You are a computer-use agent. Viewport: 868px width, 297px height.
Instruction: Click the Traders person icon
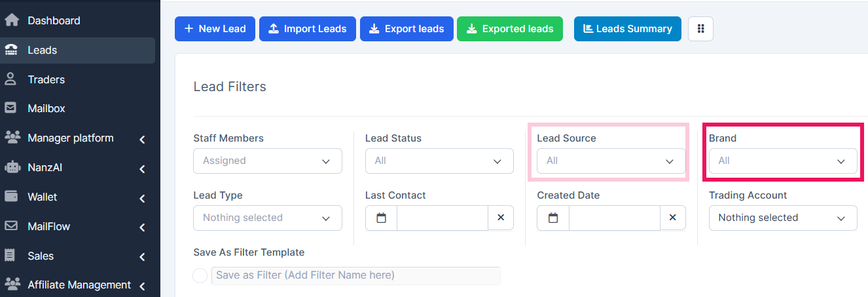tap(11, 79)
